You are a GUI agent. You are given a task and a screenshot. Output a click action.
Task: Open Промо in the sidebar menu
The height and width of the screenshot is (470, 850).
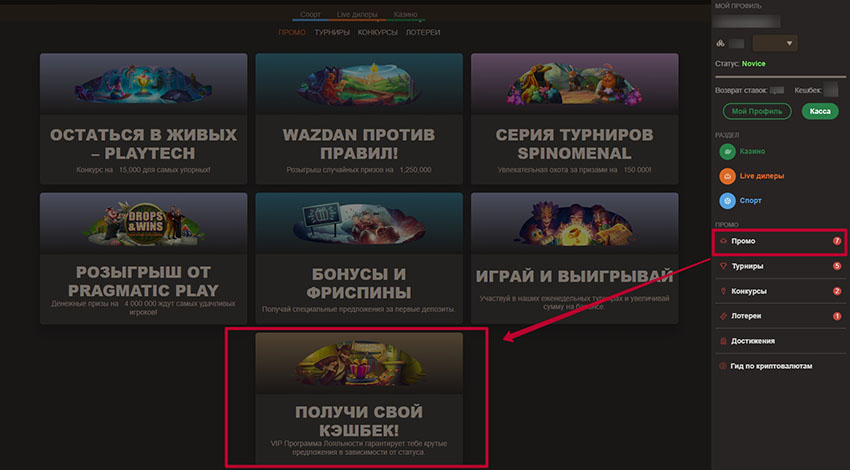point(780,241)
